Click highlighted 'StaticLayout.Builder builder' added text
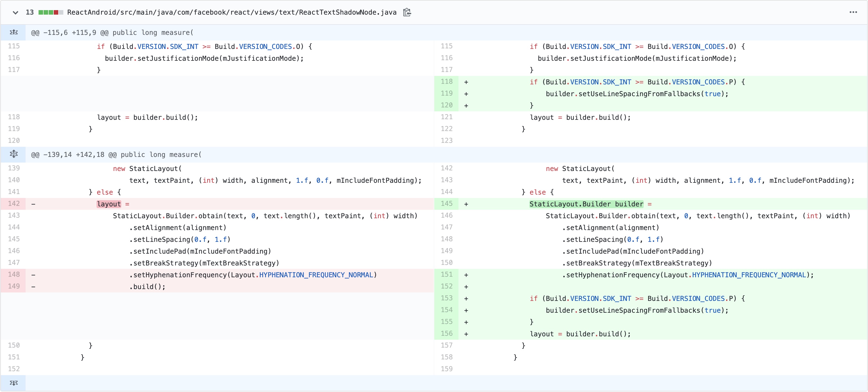 586,204
